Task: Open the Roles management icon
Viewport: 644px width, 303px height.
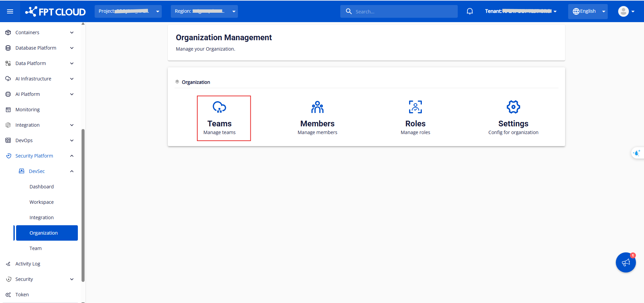Action: click(415, 107)
